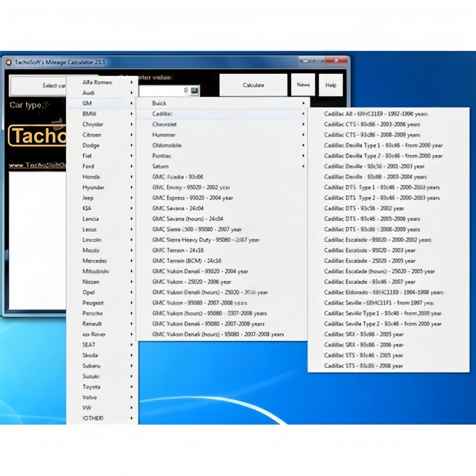This screenshot has width=476, height=476.
Task: Select Cadillac Deville Type 1 - 93c46
Action: point(389,145)
